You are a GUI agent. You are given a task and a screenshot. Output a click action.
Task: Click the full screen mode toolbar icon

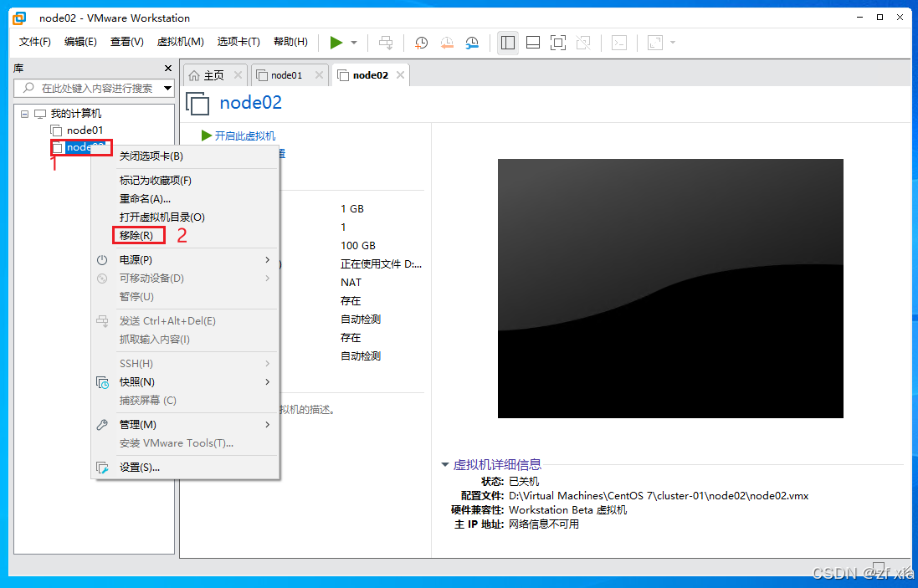click(558, 42)
